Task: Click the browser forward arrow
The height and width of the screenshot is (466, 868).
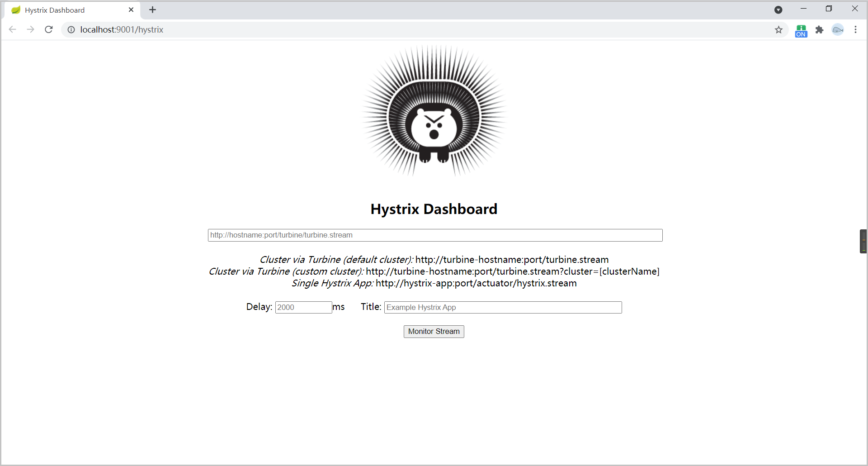Action: click(x=30, y=29)
